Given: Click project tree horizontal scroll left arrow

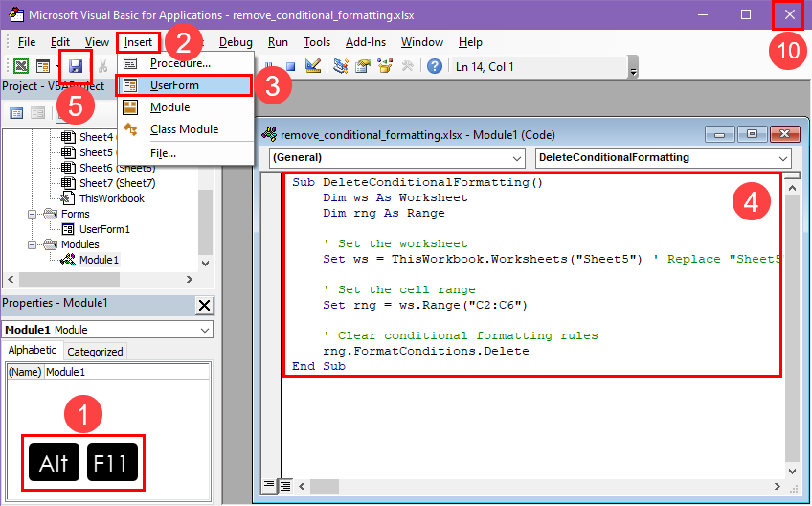Looking at the screenshot, I should 11,280.
